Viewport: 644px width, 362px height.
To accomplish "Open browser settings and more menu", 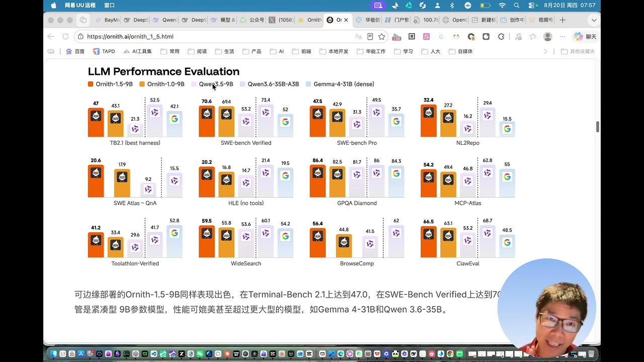I will (x=563, y=37).
